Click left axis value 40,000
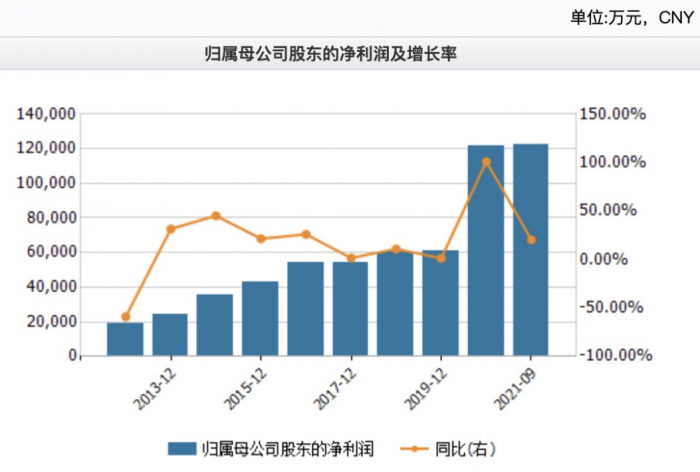700x472 pixels. [51, 287]
